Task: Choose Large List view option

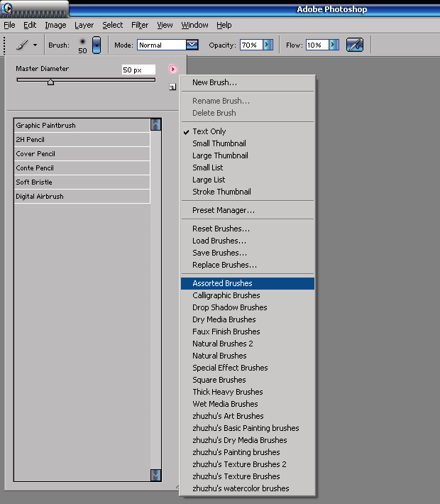Action: (x=248, y=180)
